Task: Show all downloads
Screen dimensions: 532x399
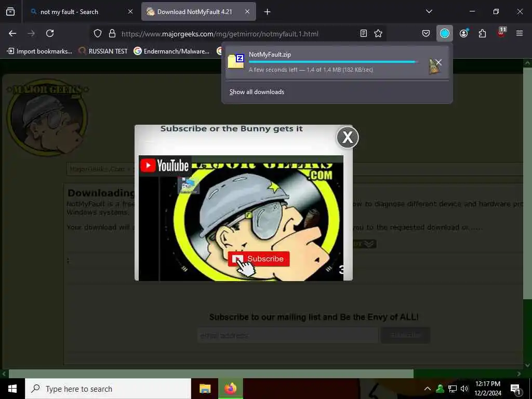Action: pyautogui.click(x=257, y=92)
